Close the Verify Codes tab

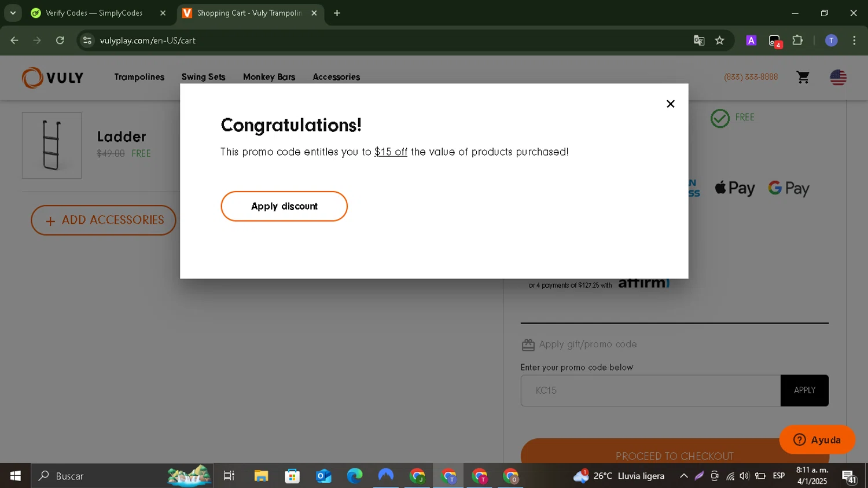(163, 13)
